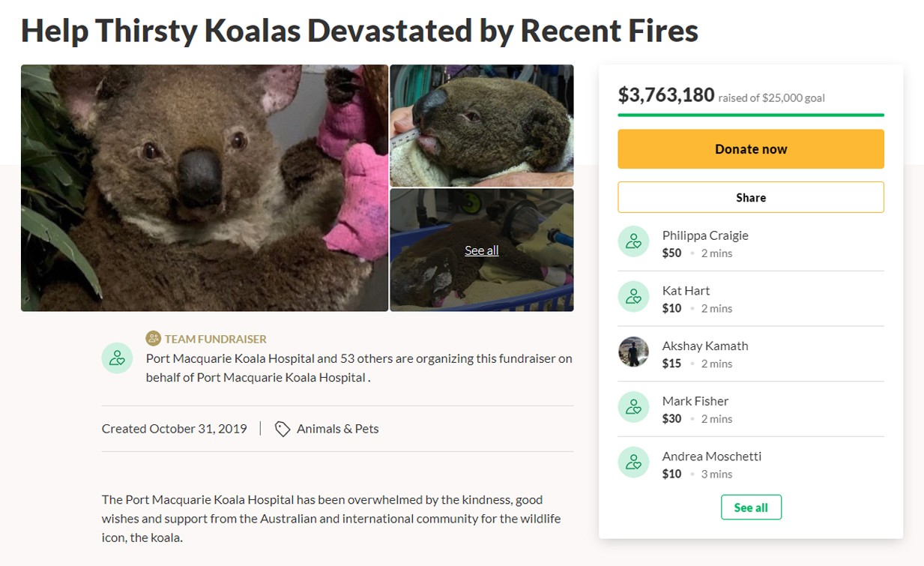Viewport: 924px width, 566px height.
Task: View the top-right koala feeding photo
Action: 481,124
